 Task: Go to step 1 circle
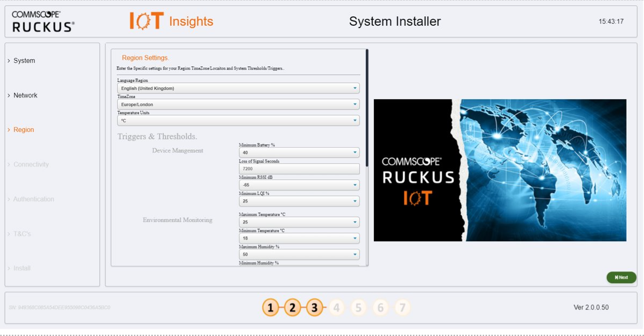(x=271, y=307)
